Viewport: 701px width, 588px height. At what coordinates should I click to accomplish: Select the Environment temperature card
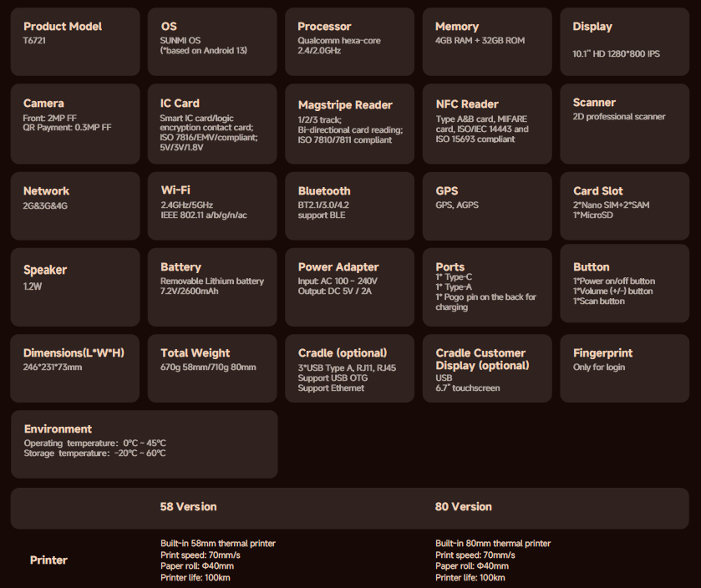(144, 444)
